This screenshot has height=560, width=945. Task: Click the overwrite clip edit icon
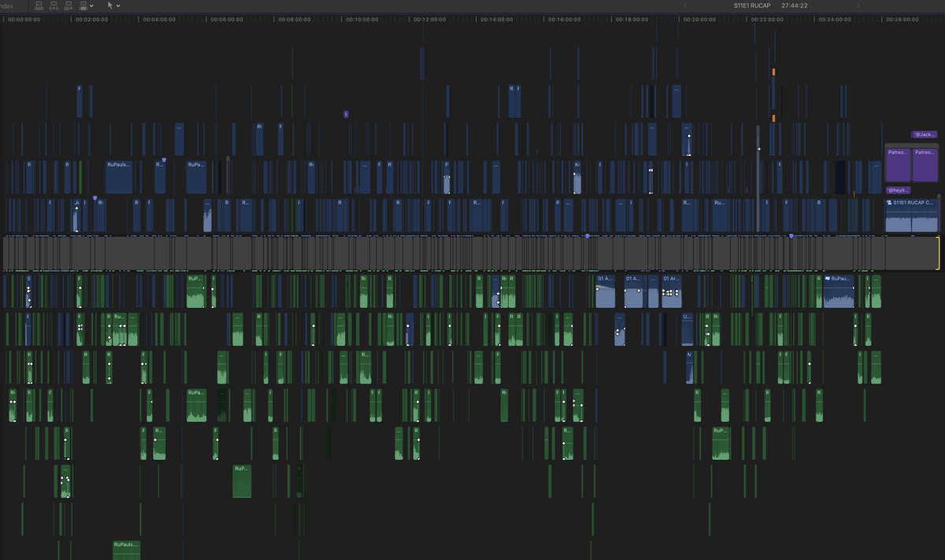83,6
